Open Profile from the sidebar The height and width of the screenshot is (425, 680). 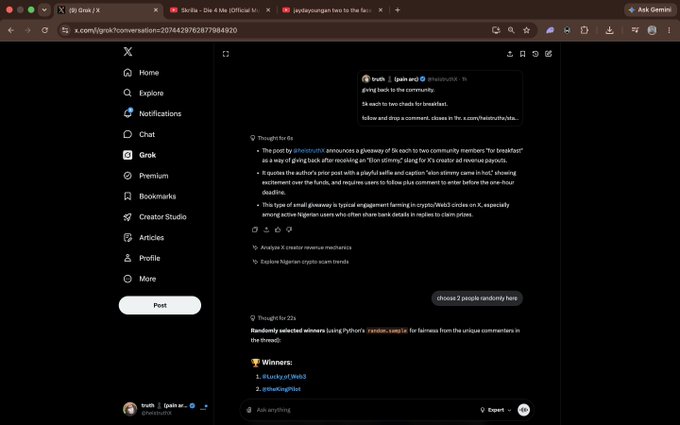141,258
